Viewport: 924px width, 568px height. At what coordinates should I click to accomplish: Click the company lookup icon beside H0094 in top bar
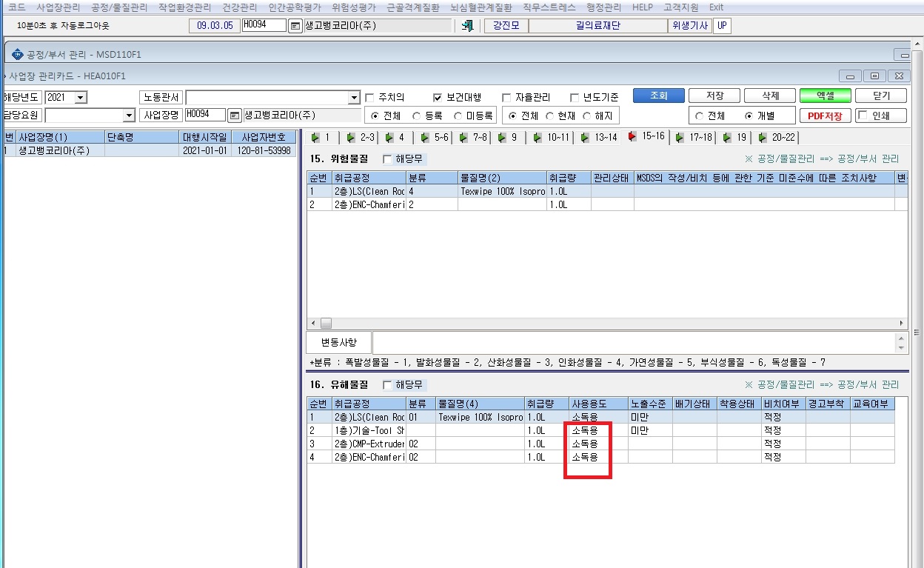click(295, 26)
